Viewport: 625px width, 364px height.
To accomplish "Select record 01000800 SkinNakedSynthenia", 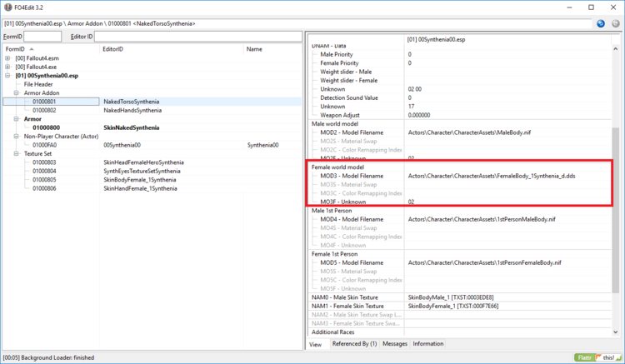I will tap(152, 127).
